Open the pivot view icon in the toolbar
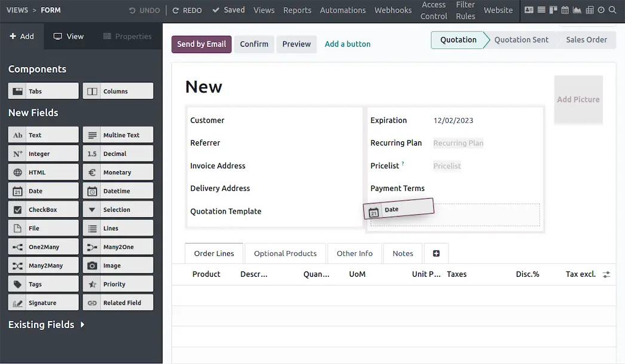Screen dimensions: 625x364 [590, 10]
